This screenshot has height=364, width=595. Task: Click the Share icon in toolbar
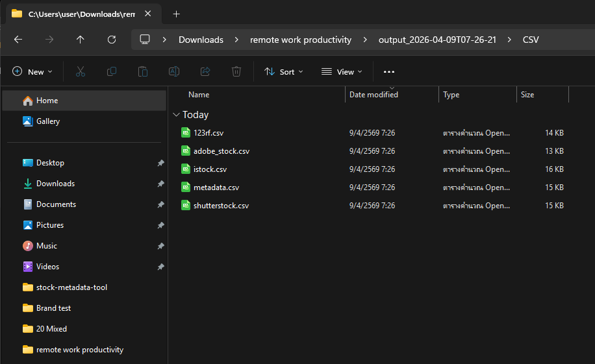coord(205,71)
